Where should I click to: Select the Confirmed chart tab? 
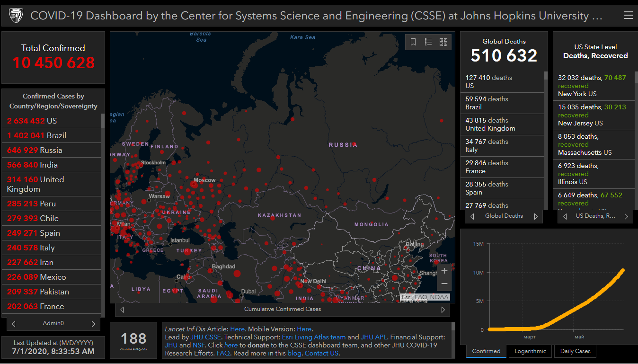coord(486,351)
